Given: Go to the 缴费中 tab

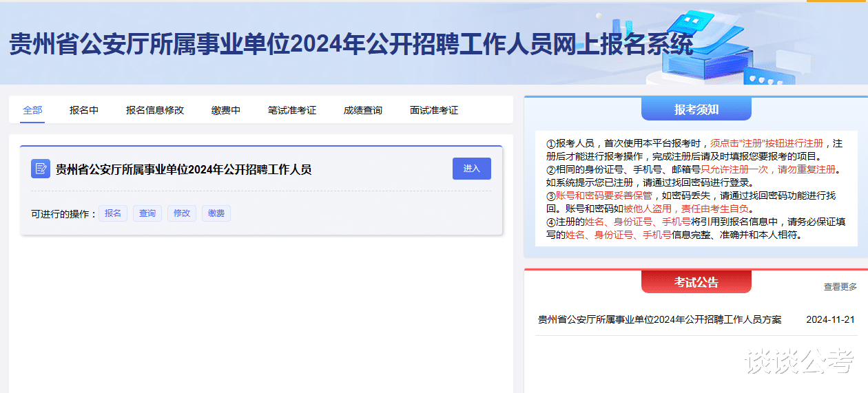Looking at the screenshot, I should click(x=226, y=110).
